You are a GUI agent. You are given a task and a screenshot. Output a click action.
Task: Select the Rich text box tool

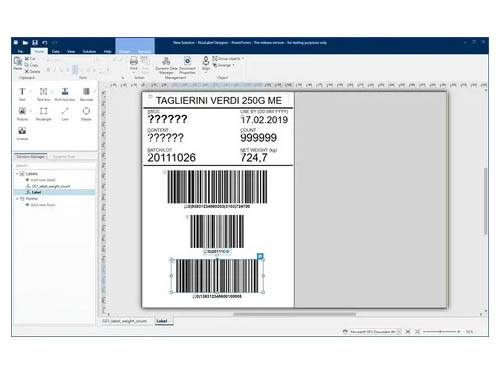coord(65,94)
